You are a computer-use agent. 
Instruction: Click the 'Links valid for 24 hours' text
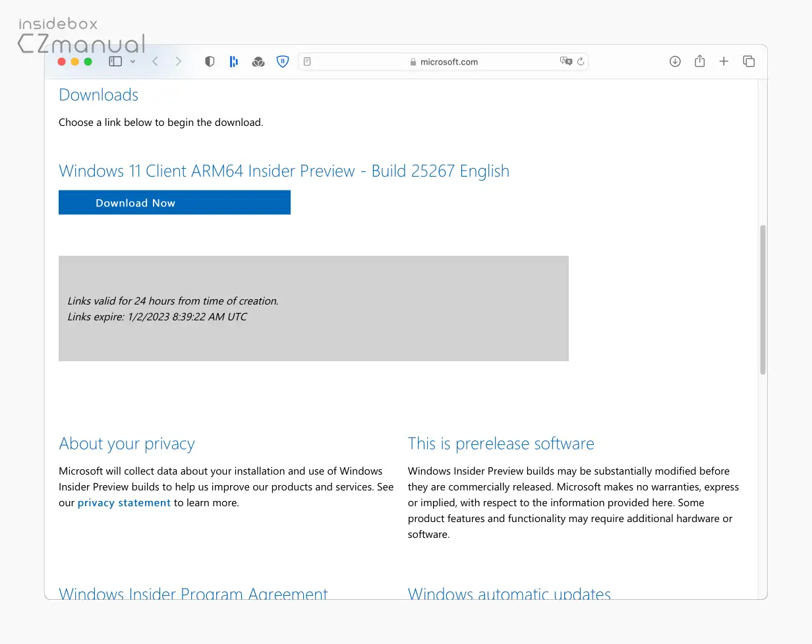(x=173, y=301)
